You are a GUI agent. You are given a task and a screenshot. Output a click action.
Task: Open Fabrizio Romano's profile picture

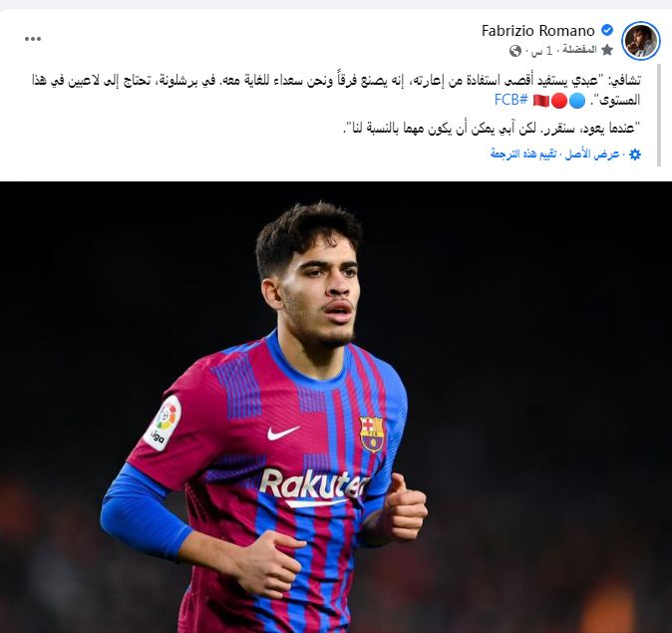tap(641, 40)
